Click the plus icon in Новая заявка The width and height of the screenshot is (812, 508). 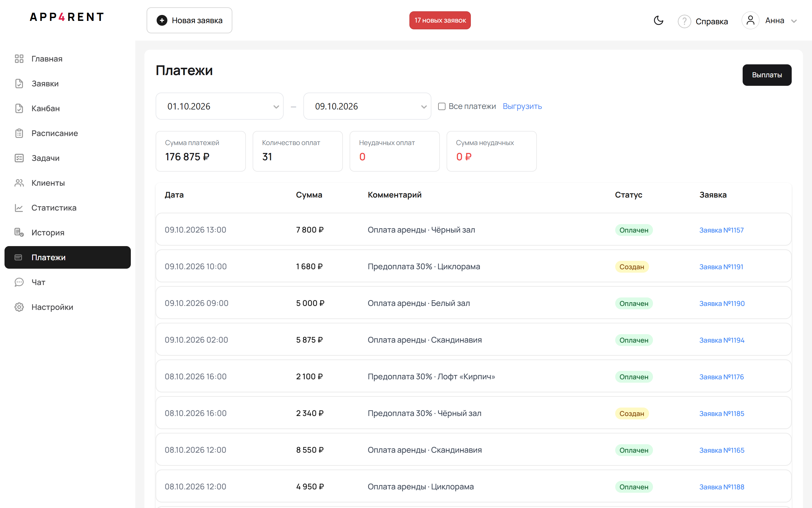point(162,21)
